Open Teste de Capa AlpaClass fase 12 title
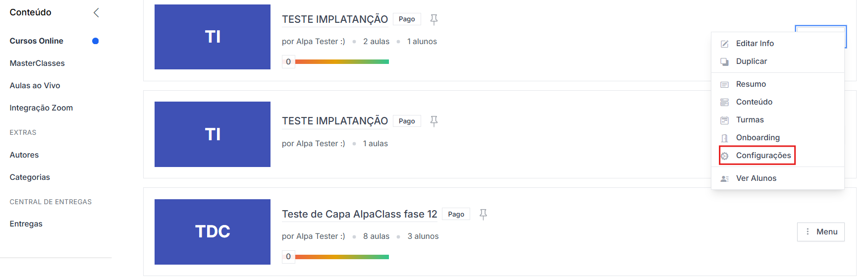Image resolution: width=868 pixels, height=280 pixels. [359, 214]
